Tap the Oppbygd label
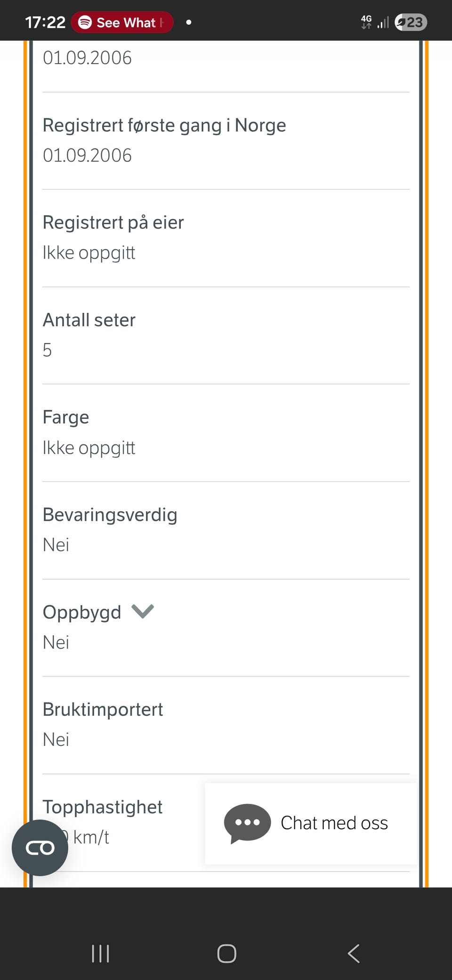 [x=82, y=612]
